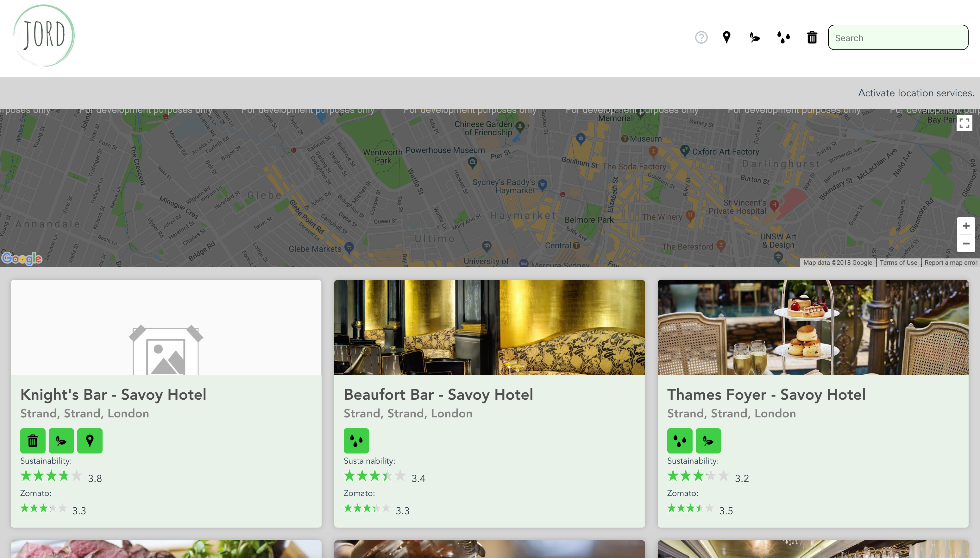This screenshot has width=980, height=558.
Task: Toggle the water drops filter in header
Action: pyautogui.click(x=783, y=38)
